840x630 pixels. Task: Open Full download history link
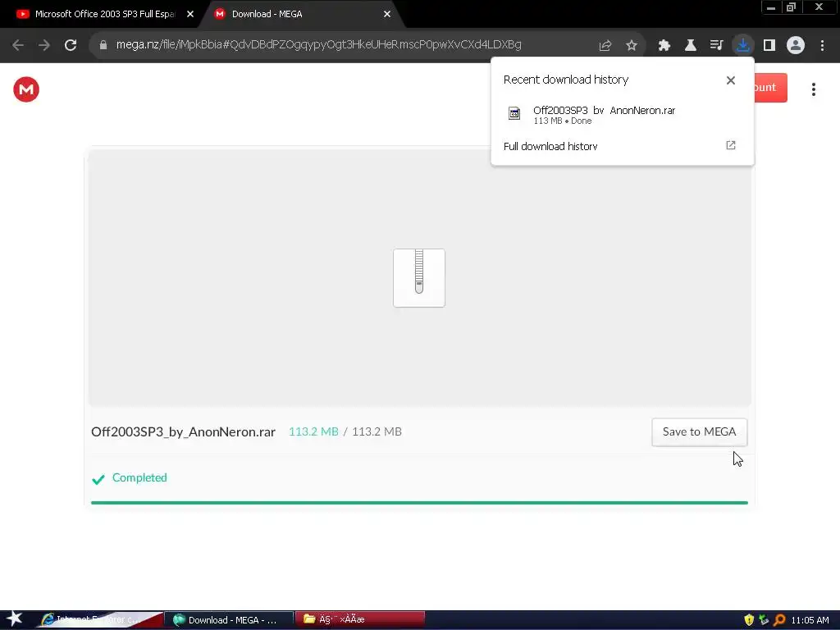(x=550, y=146)
